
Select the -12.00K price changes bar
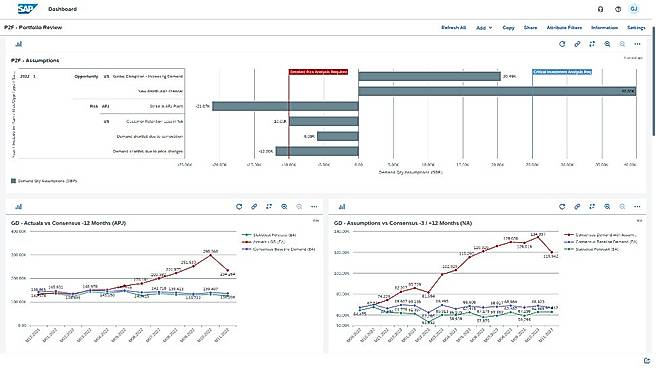[x=317, y=151]
